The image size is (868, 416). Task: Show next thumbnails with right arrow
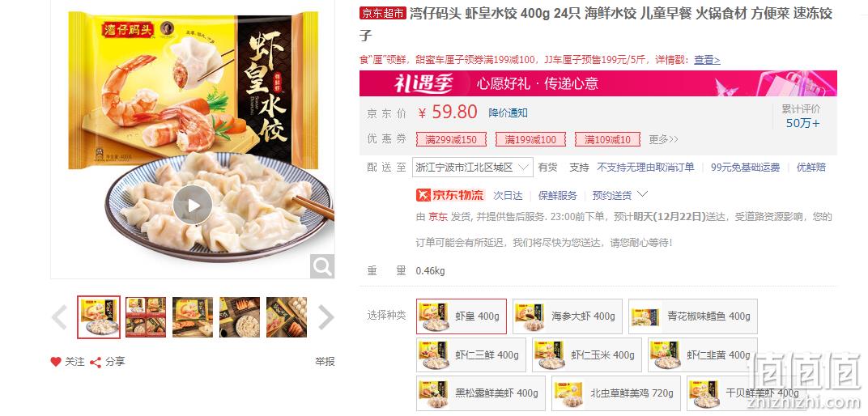tap(326, 317)
